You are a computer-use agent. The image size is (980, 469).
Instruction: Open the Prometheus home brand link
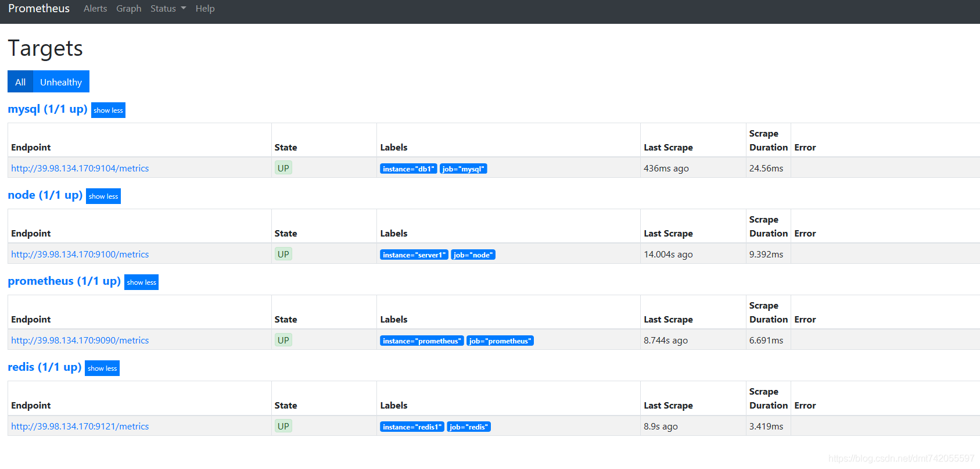pyautogui.click(x=39, y=8)
